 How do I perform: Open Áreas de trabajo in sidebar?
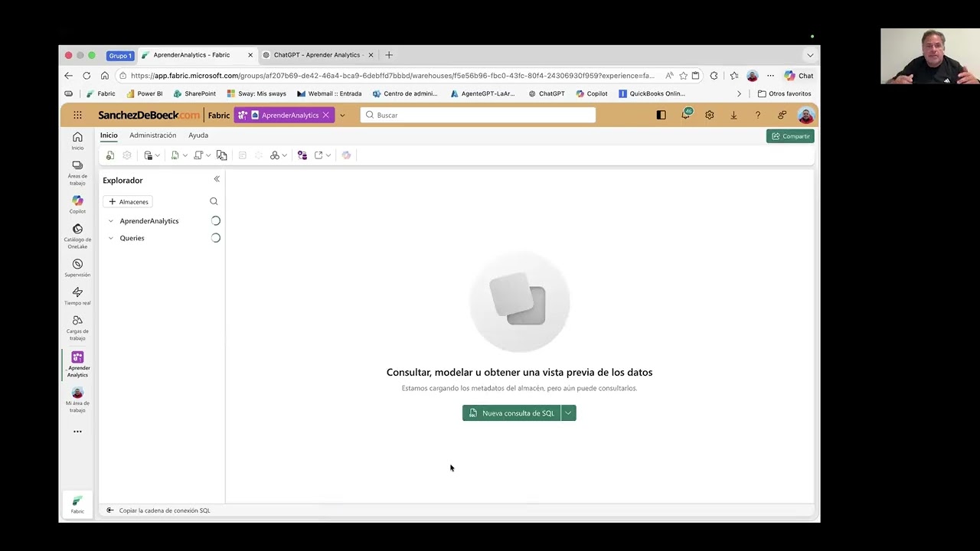point(77,173)
